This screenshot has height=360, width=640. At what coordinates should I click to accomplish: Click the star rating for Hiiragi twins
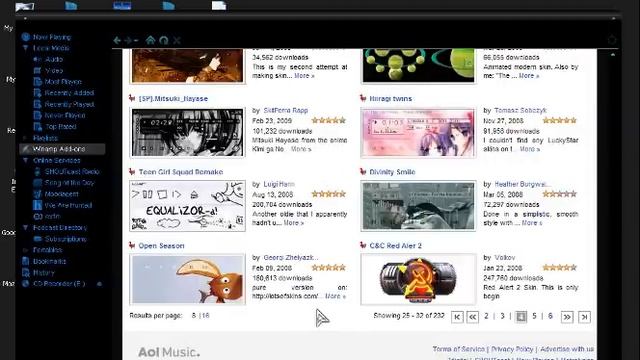pyautogui.click(x=560, y=120)
